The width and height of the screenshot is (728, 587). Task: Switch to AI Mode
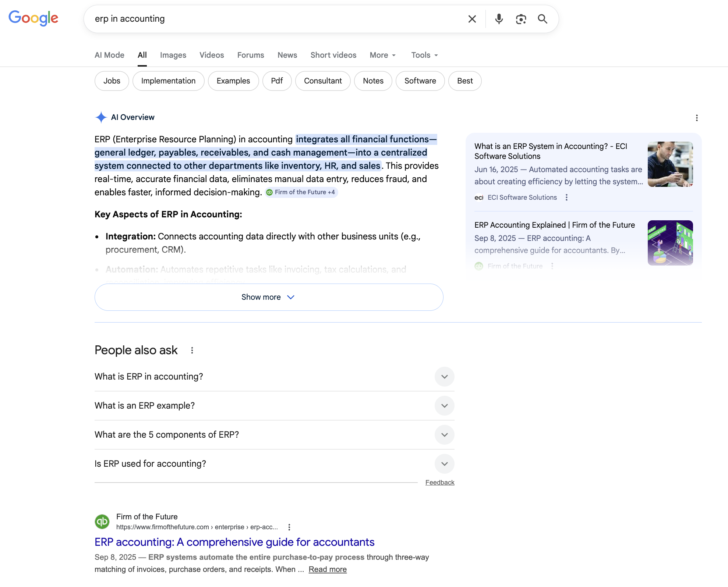(x=109, y=55)
